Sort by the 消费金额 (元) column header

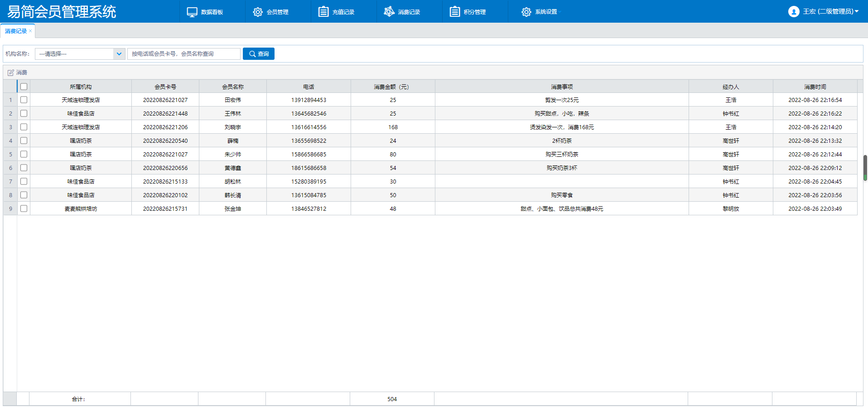coord(392,87)
